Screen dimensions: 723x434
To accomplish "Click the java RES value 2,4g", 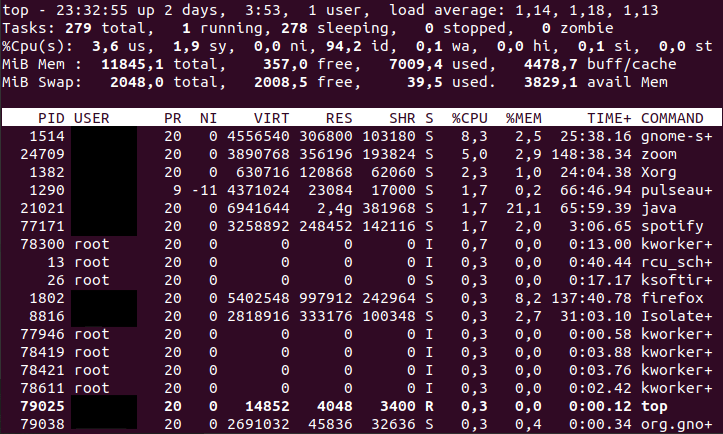I will coord(335,208).
